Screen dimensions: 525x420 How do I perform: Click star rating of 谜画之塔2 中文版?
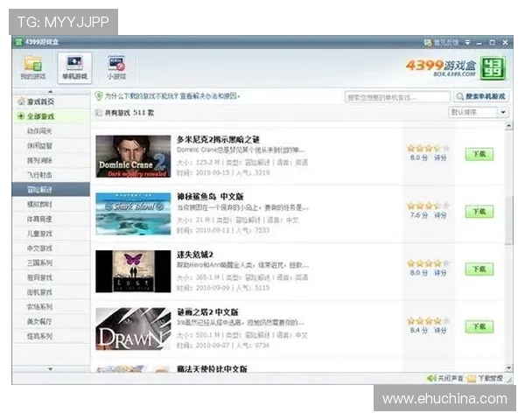[x=428, y=321]
